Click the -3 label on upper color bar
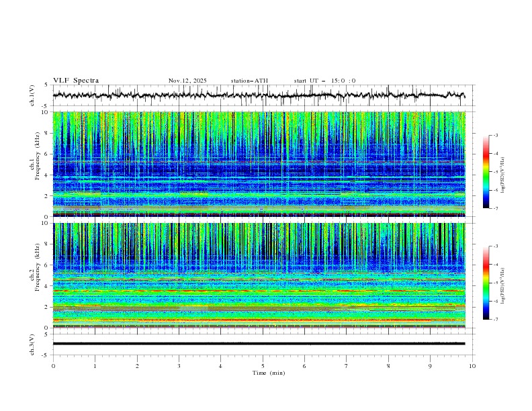The height and width of the screenshot is (411, 532). click(x=496, y=136)
